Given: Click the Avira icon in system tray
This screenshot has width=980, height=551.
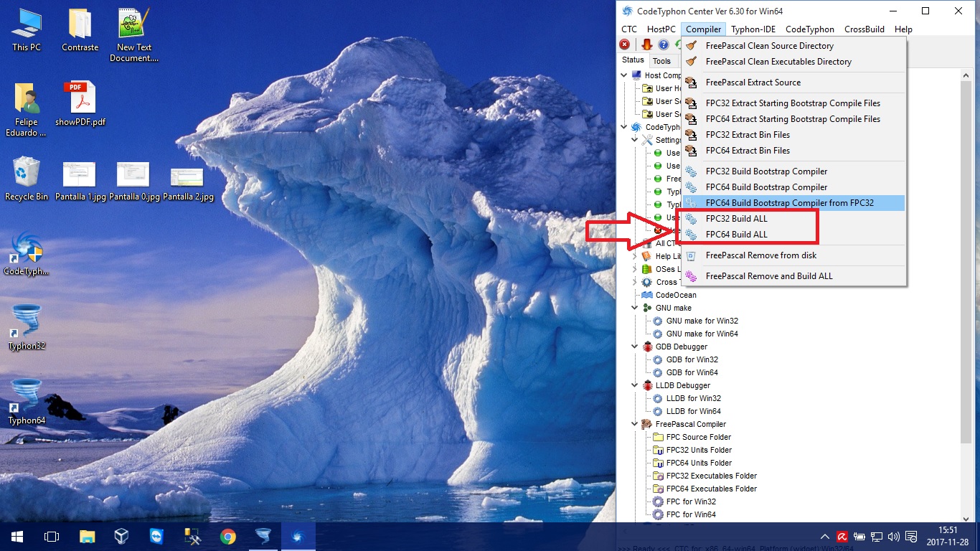Looking at the screenshot, I should coord(842,537).
